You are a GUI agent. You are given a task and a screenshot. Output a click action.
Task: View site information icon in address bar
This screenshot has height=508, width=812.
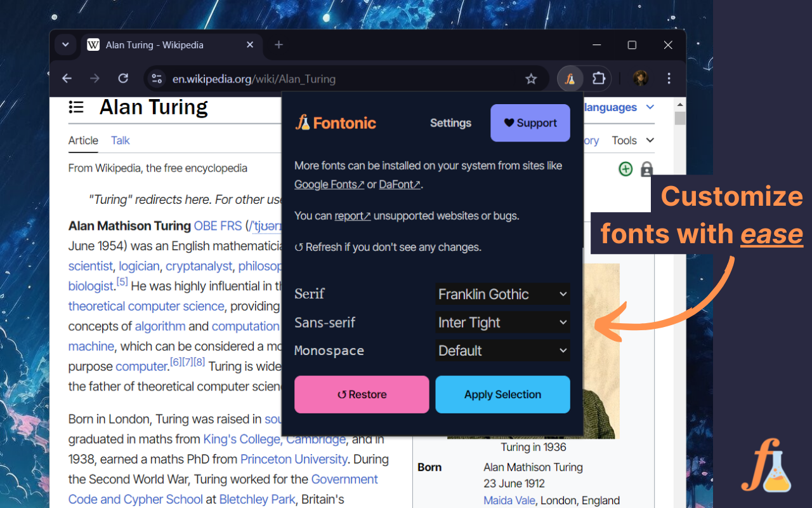tap(156, 79)
